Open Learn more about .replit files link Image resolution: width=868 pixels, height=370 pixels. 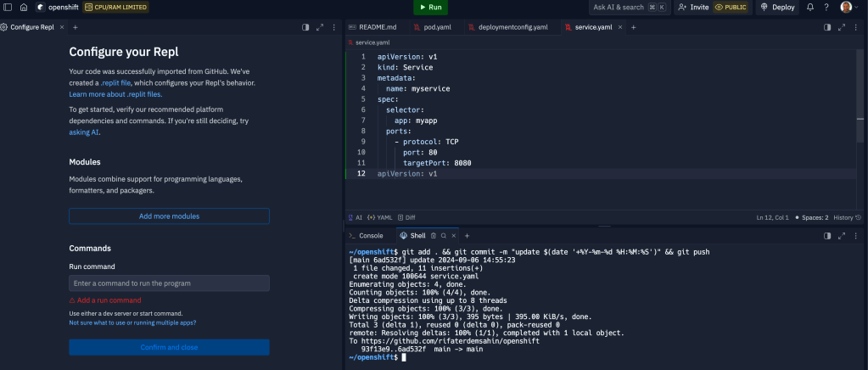115,94
